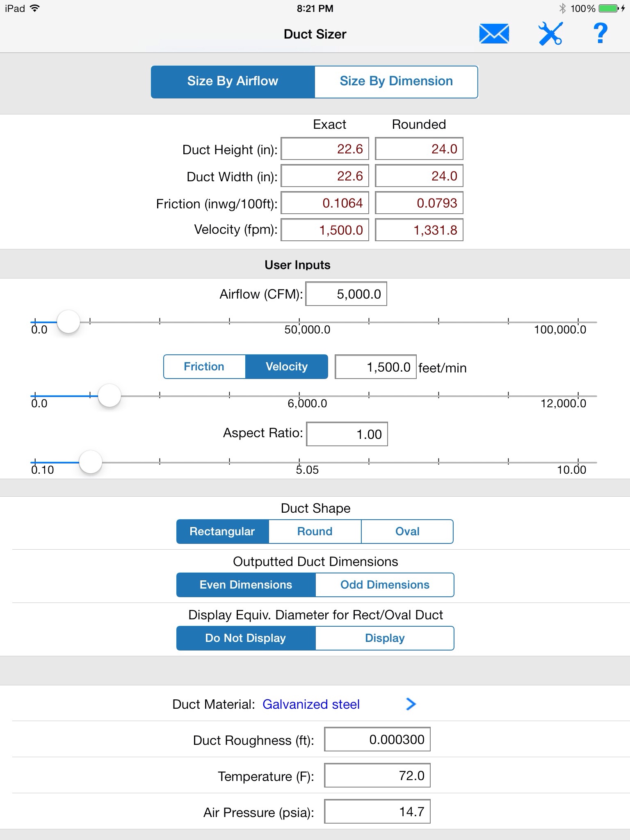Select Even Dimensions output

246,585
